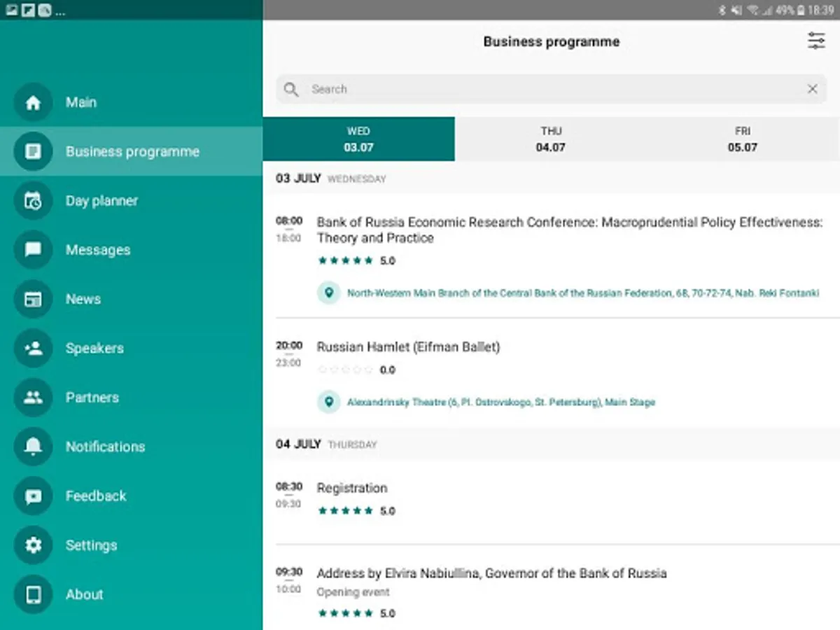
Task: Open the Partners group icon
Action: [x=33, y=398]
